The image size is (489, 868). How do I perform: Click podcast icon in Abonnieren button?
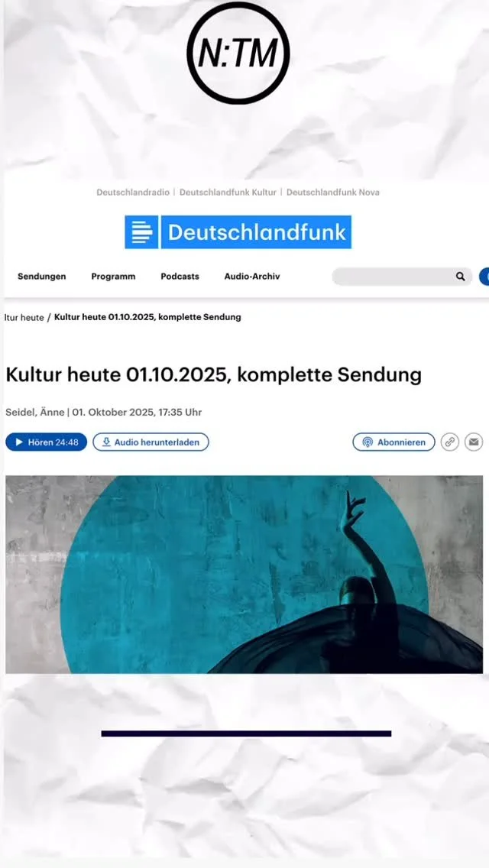click(368, 442)
